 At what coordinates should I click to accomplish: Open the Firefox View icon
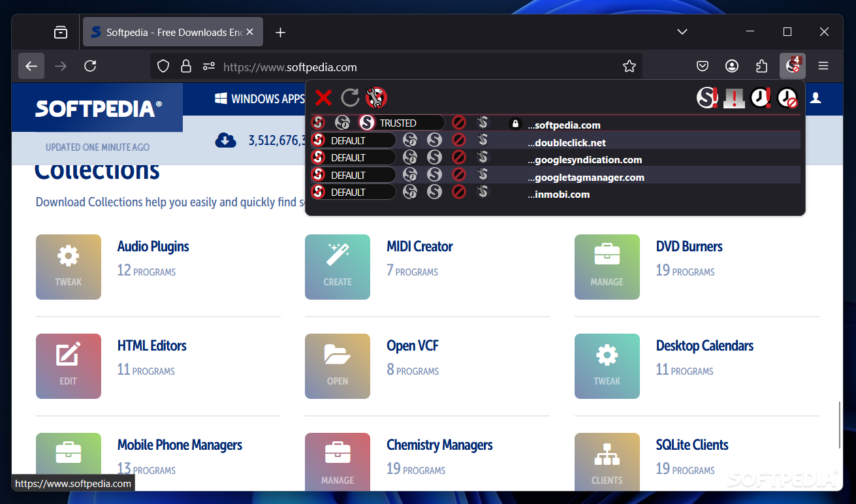61,32
